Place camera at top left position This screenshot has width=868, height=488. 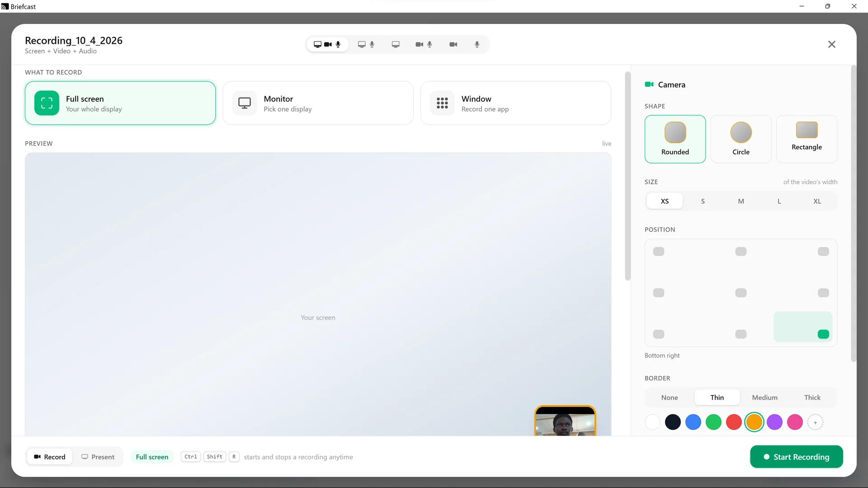659,251
